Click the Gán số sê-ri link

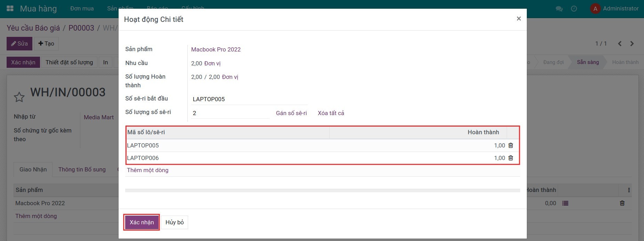(291, 113)
